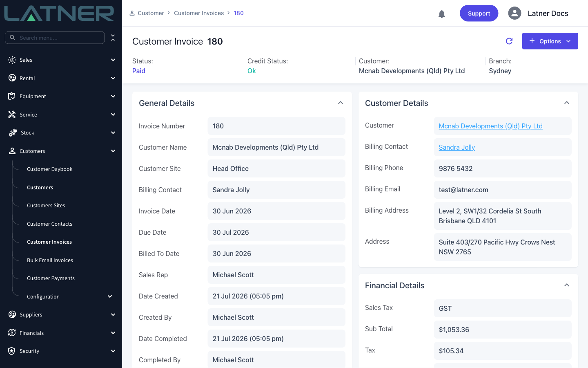The height and width of the screenshot is (368, 588).
Task: Expand the Rental menu chevron
Action: coord(113,78)
